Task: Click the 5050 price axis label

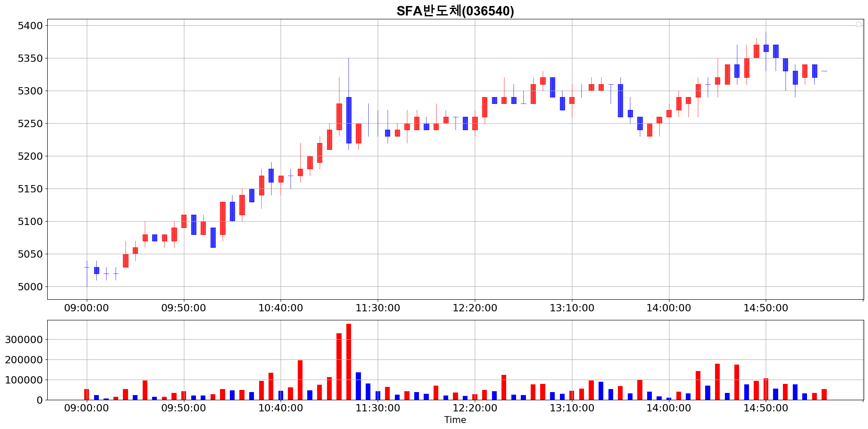Action: [31, 254]
